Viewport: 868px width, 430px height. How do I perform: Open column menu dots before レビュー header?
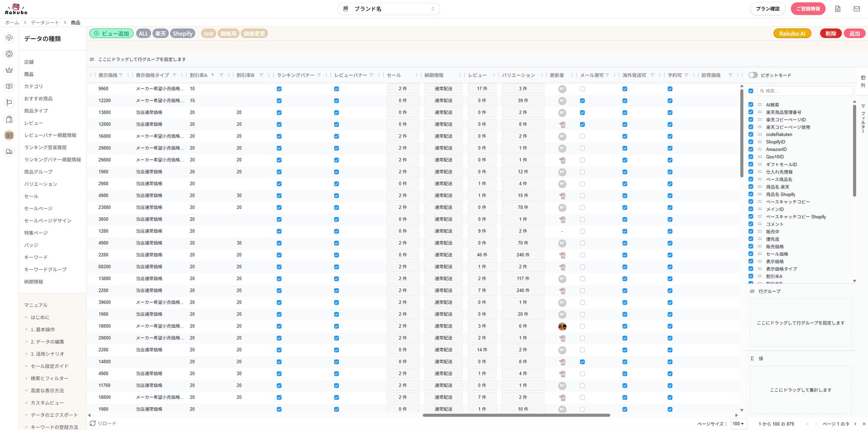[460, 75]
